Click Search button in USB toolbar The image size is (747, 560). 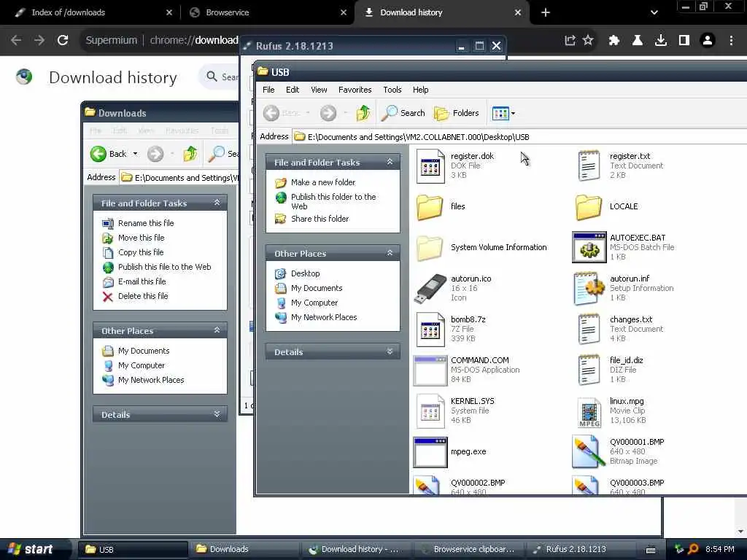coord(403,113)
